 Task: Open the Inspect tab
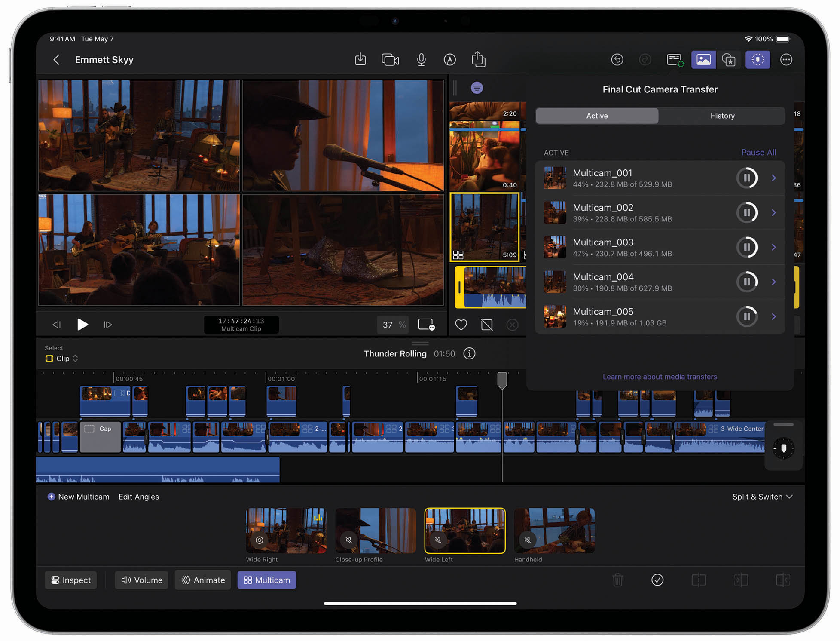pos(71,580)
